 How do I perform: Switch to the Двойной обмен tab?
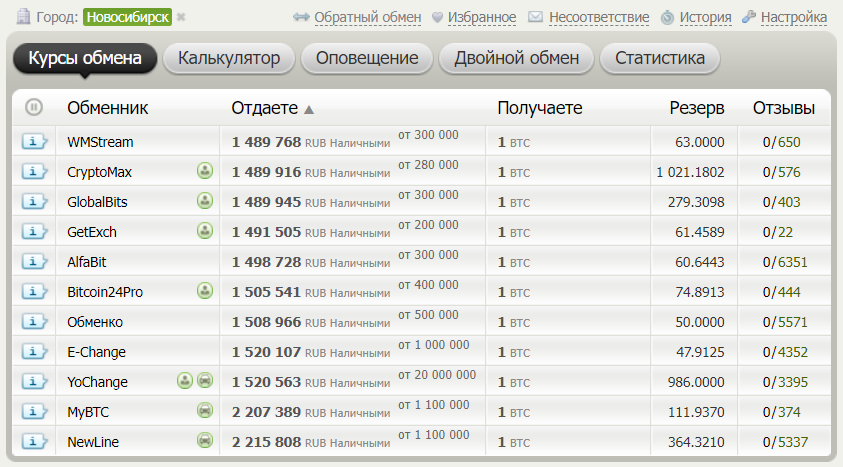(x=517, y=58)
